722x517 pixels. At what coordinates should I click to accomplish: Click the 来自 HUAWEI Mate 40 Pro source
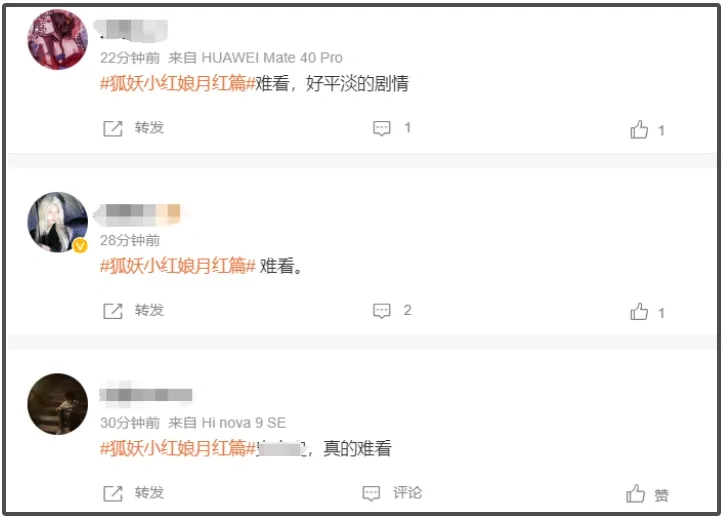click(255, 58)
